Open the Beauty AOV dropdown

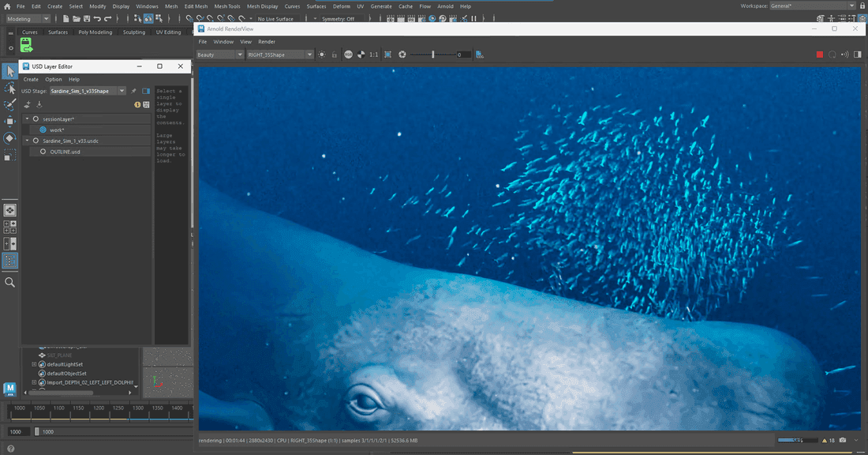coord(220,55)
